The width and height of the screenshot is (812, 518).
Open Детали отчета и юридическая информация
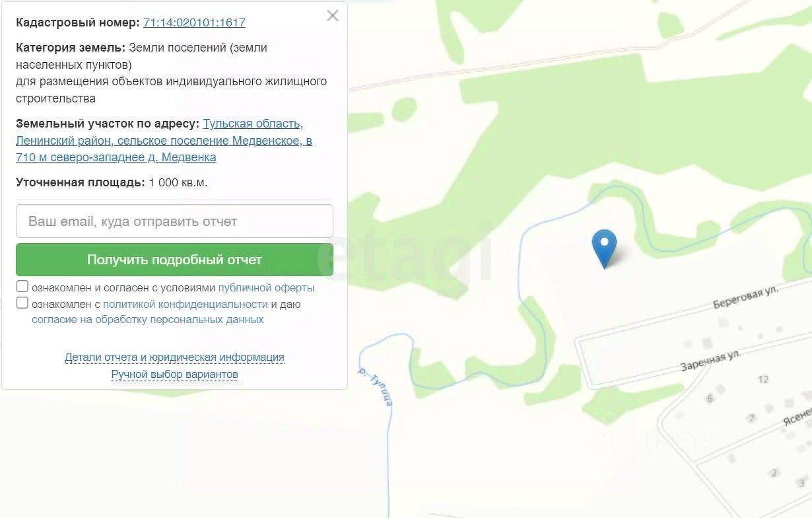174,357
